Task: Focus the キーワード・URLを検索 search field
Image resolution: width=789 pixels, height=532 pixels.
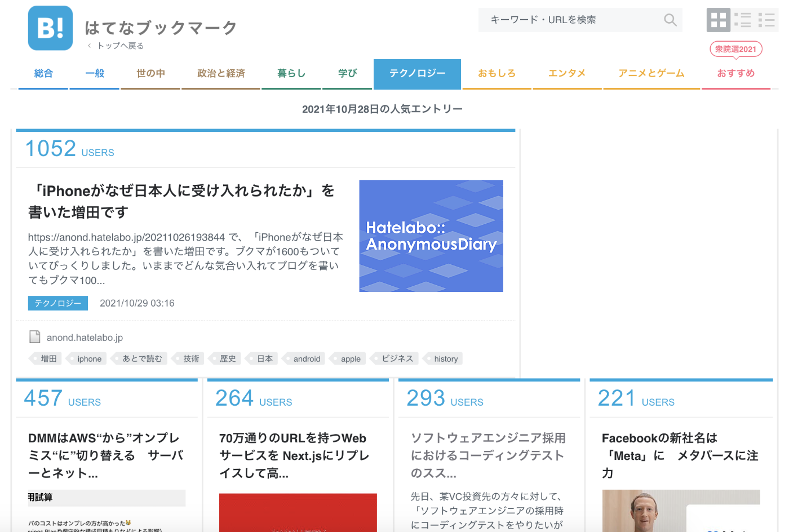Action: pos(580,20)
